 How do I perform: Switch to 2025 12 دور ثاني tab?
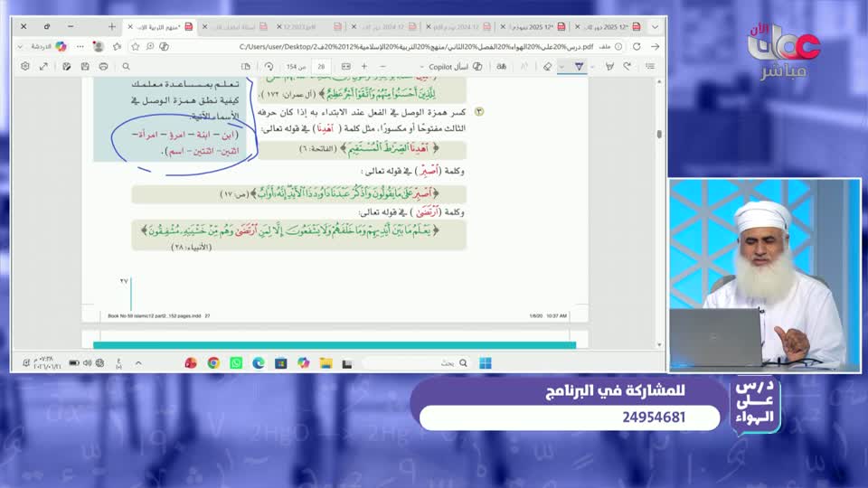pos(609,26)
